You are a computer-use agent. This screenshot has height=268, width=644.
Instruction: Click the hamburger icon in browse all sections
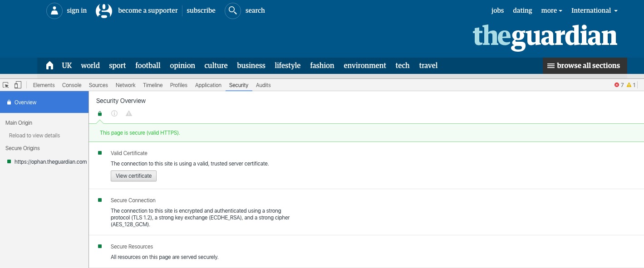551,66
